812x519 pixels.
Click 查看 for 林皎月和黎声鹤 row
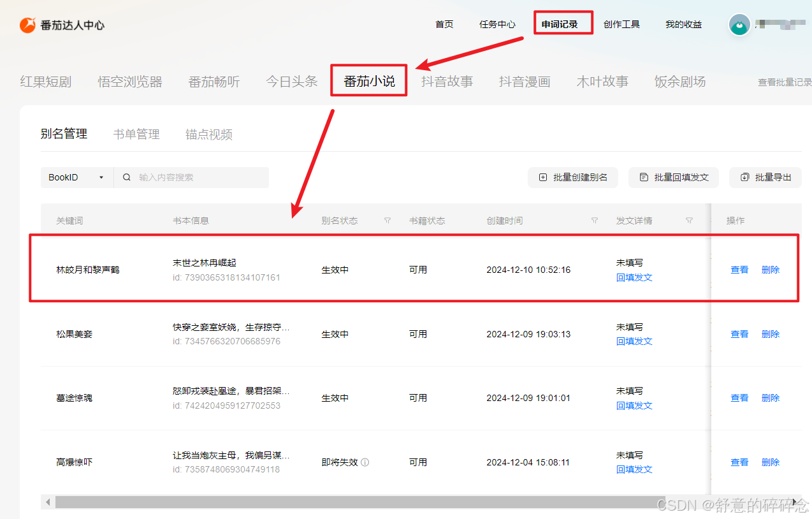(x=739, y=270)
